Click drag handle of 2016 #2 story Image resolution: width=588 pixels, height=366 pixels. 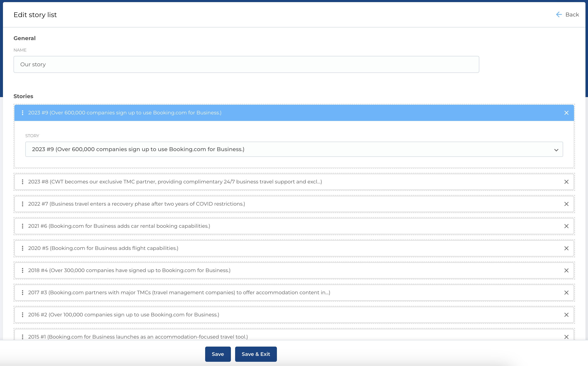click(23, 315)
